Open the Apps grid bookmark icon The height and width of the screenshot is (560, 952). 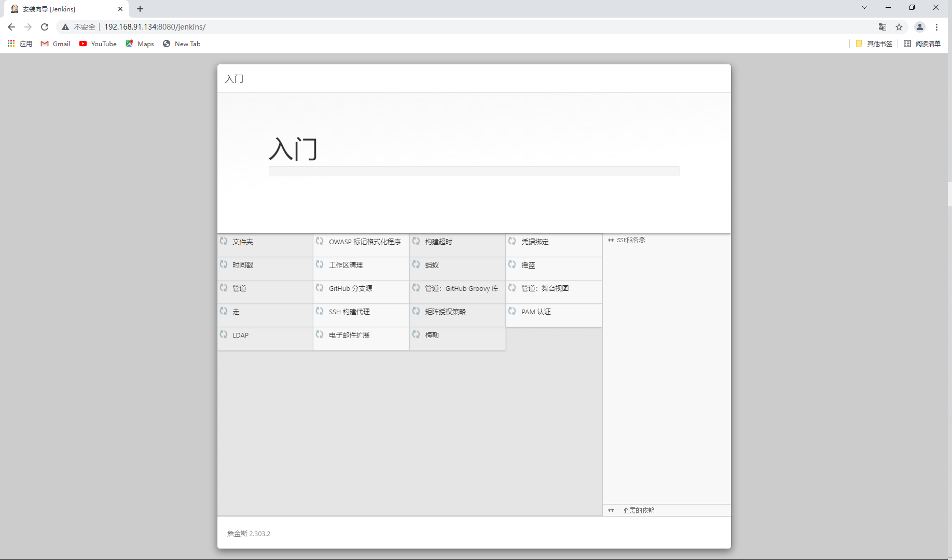(x=11, y=44)
